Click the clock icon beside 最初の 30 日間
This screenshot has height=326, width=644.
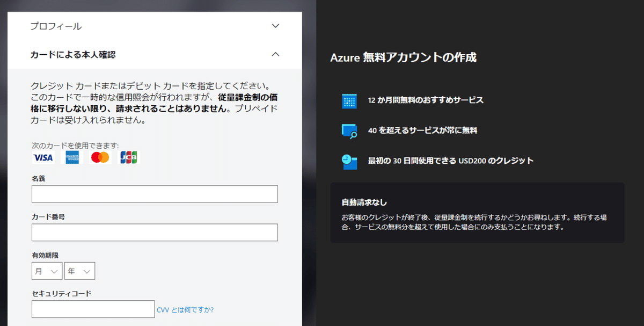[349, 161]
